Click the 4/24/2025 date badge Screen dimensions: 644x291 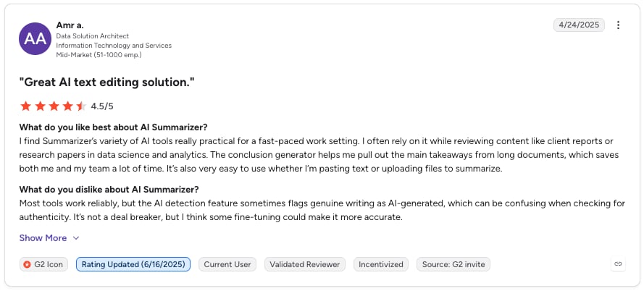tap(579, 25)
